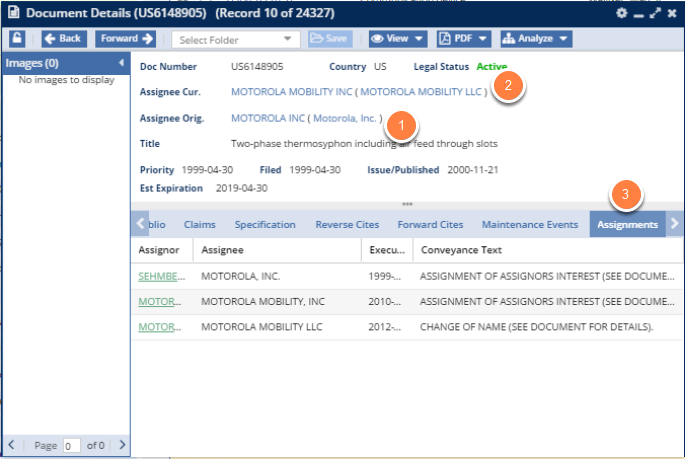Click the Active legal status text
Screen dimensions: 685x459
(491, 66)
